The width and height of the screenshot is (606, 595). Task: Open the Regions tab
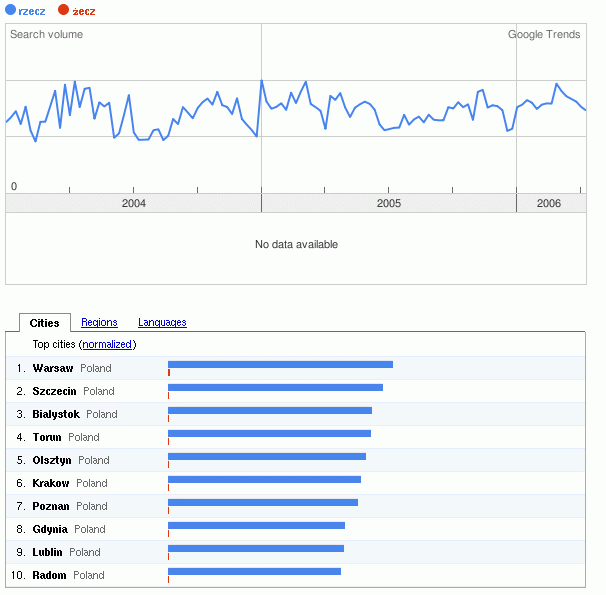click(x=99, y=322)
